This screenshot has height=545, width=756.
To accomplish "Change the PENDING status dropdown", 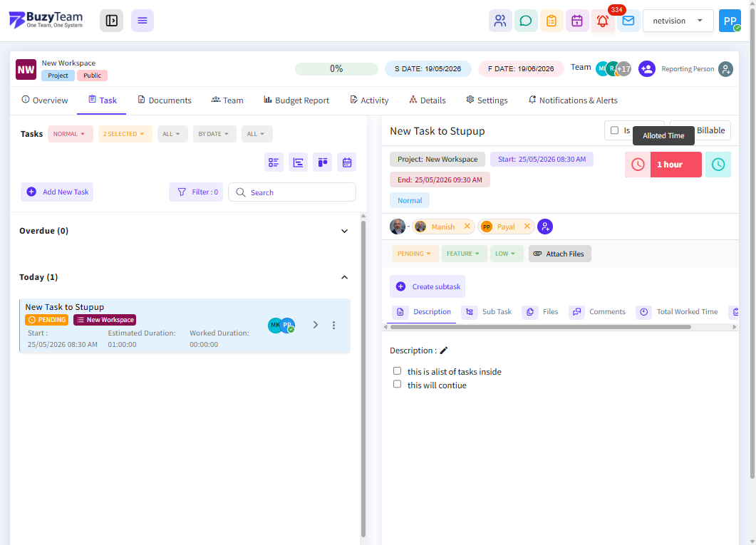I will (415, 254).
